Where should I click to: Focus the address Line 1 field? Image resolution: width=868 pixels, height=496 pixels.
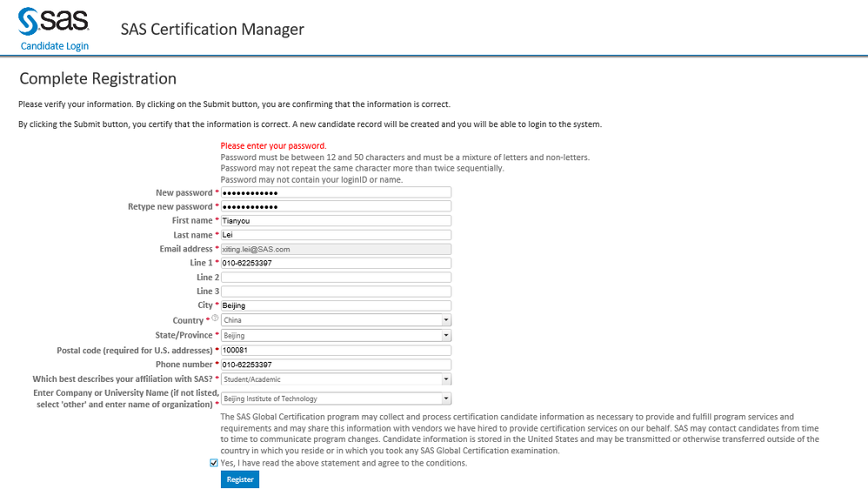(x=336, y=263)
